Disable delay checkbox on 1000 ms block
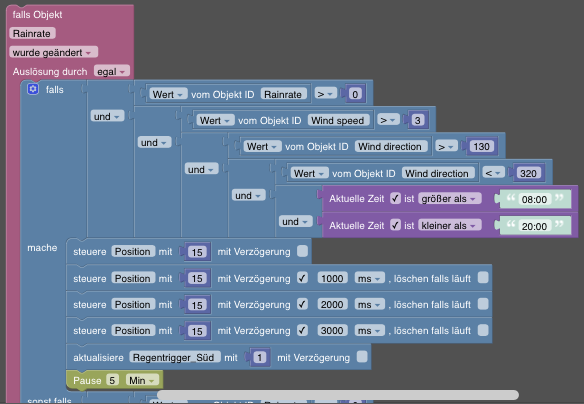Screen dimensions: 584x404 pyautogui.click(x=302, y=278)
